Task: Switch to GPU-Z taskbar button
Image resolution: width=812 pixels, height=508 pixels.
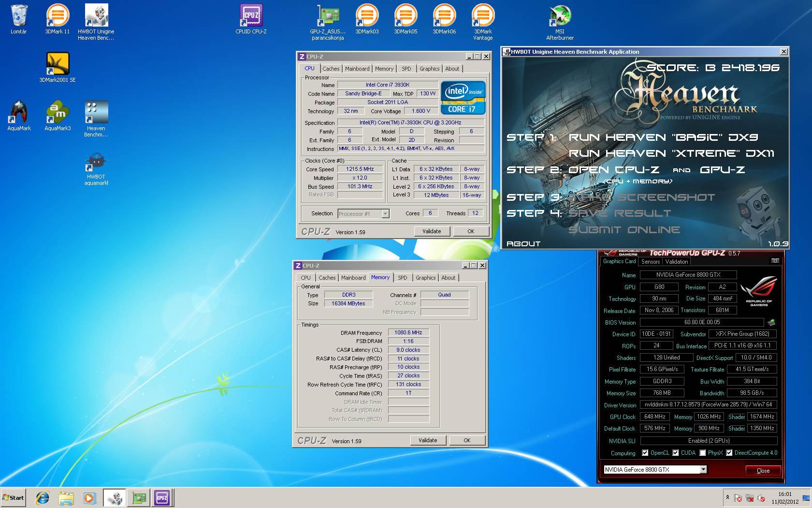Action: point(139,498)
